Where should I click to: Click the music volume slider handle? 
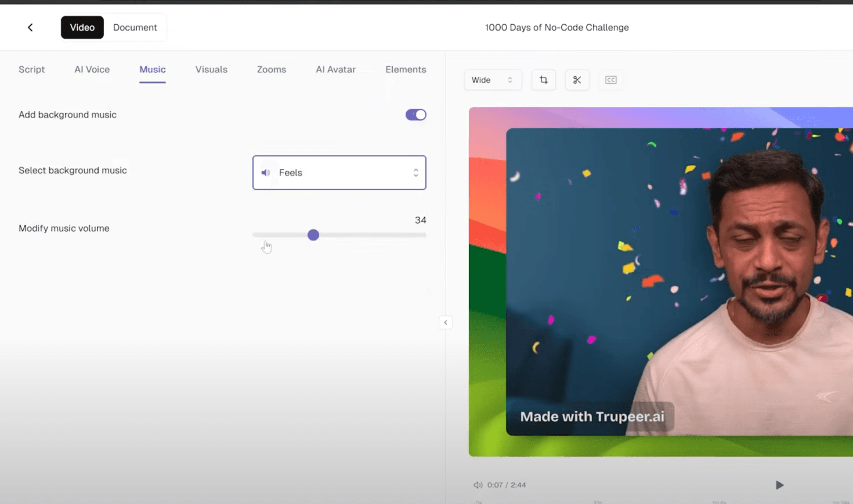pos(313,235)
